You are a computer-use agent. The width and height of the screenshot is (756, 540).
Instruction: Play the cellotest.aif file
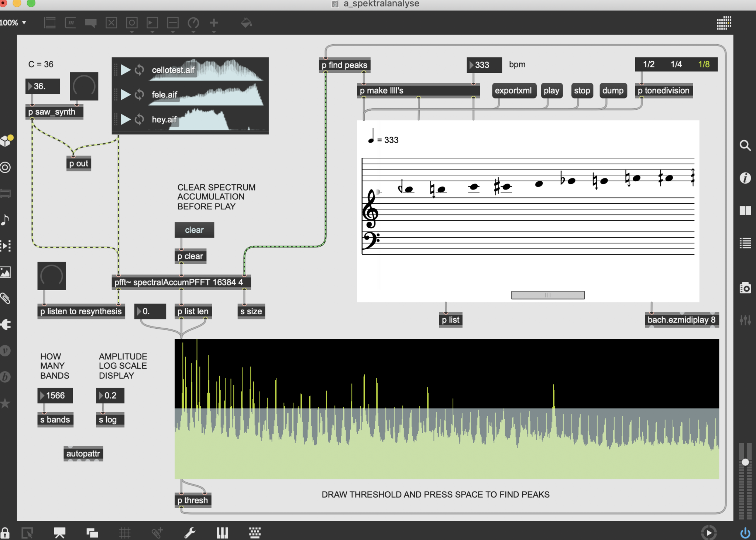pos(126,70)
